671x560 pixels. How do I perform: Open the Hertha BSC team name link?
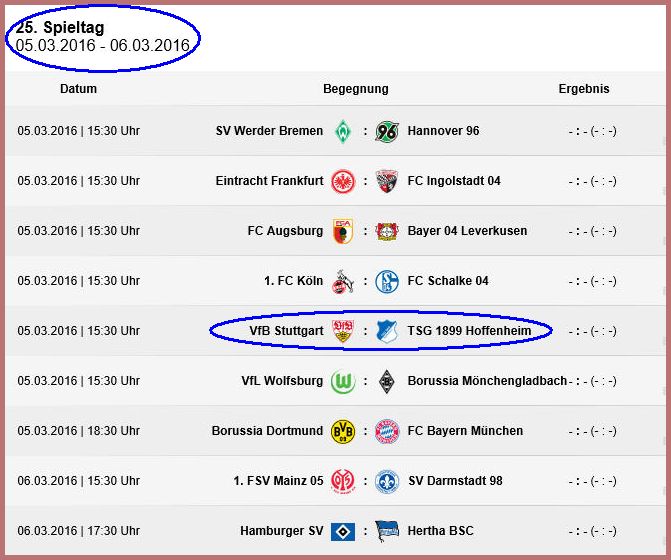click(x=440, y=531)
